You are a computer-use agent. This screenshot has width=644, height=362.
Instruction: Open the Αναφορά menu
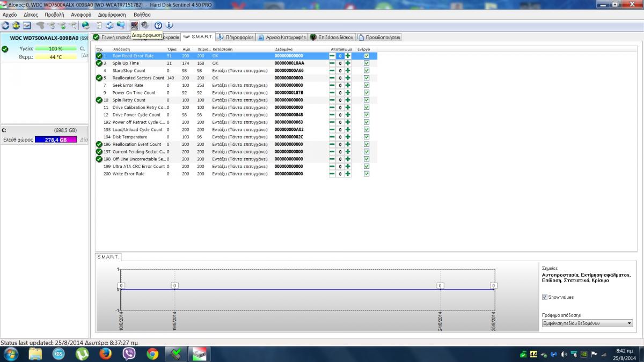[81, 14]
